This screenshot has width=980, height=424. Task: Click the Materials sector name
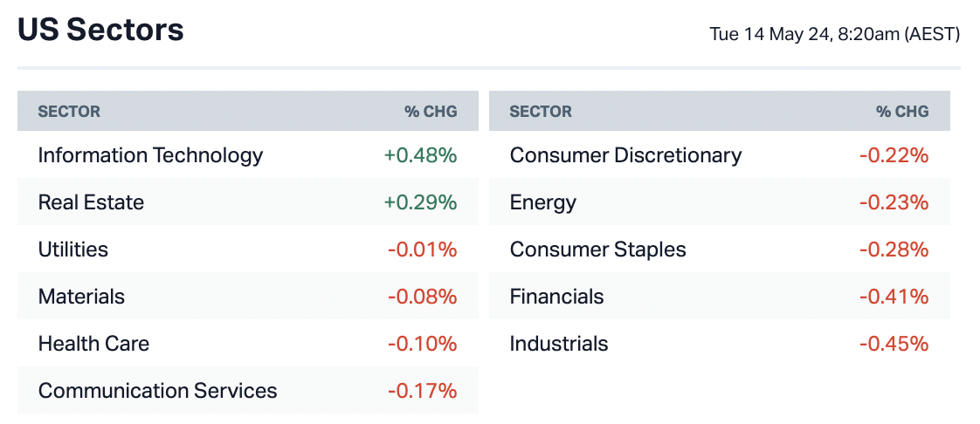click(x=81, y=297)
